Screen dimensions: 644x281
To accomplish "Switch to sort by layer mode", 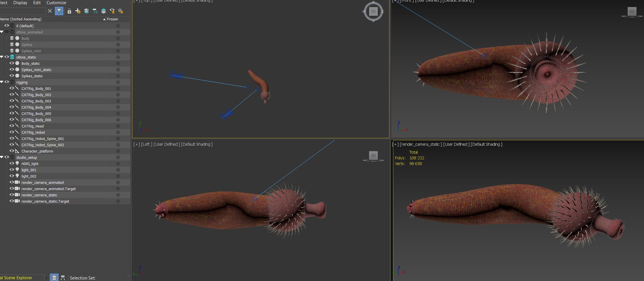I will pos(54,278).
